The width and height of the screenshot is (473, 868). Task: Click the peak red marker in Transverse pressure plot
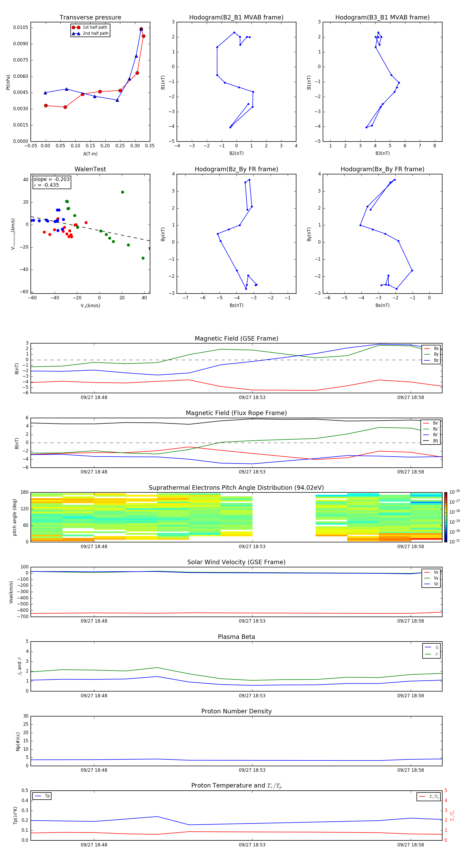pyautogui.click(x=141, y=29)
